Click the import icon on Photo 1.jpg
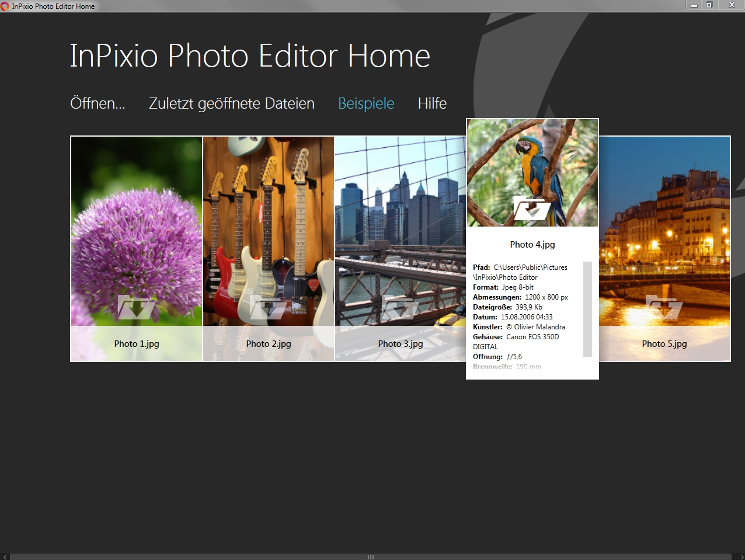 click(x=135, y=307)
